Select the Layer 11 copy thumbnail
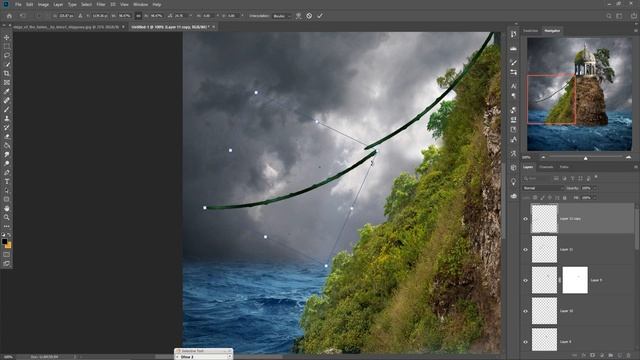640x360 pixels. click(544, 219)
